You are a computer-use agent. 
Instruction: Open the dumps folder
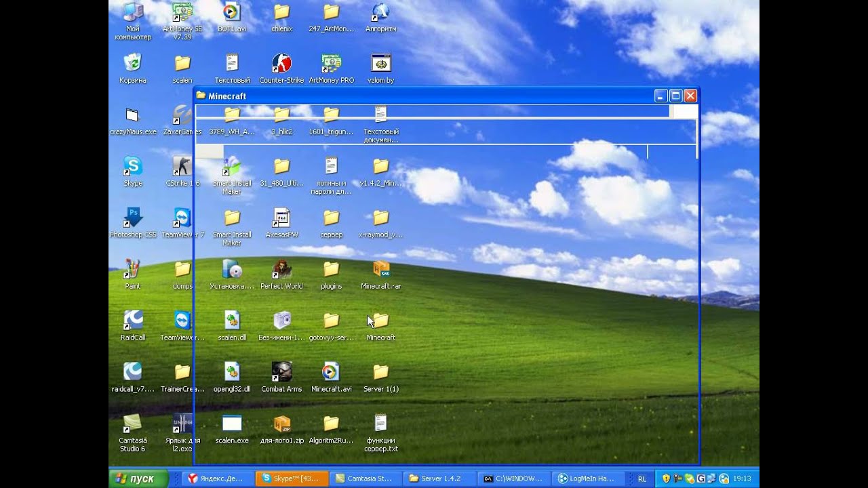(x=182, y=274)
